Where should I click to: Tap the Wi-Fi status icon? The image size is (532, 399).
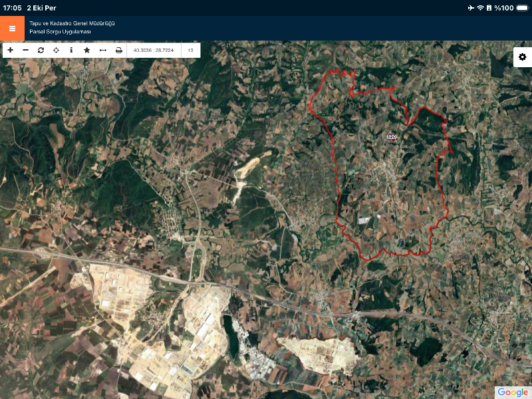[x=480, y=7]
